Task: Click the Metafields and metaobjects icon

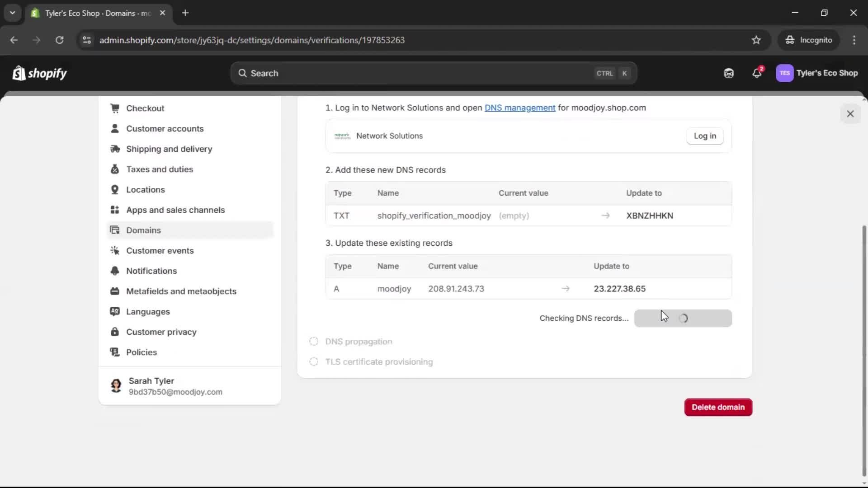Action: (115, 291)
